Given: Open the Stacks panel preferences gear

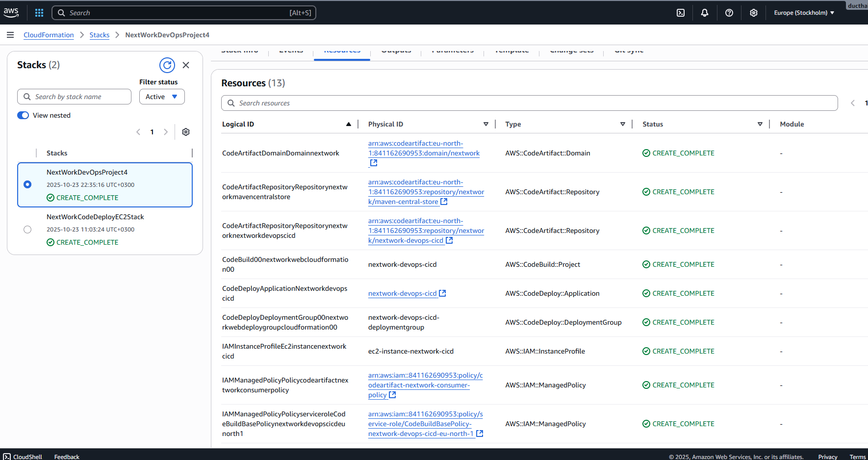Looking at the screenshot, I should [186, 131].
